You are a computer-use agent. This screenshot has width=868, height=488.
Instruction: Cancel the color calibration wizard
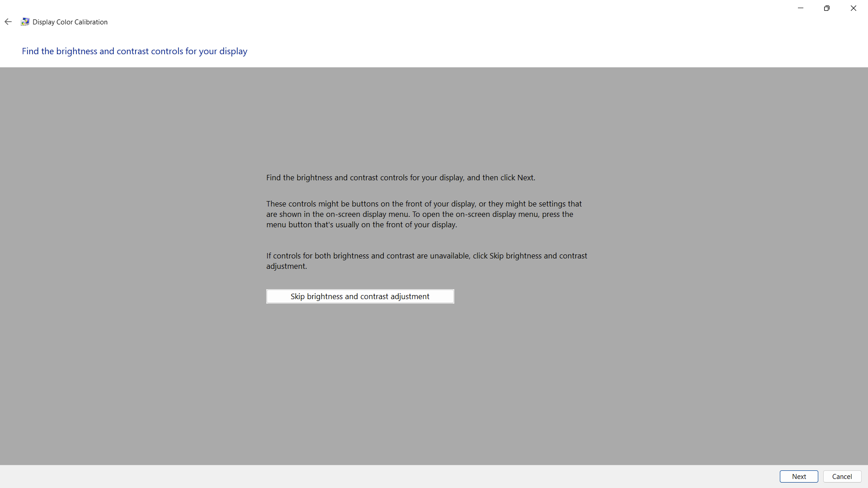[842, 476]
